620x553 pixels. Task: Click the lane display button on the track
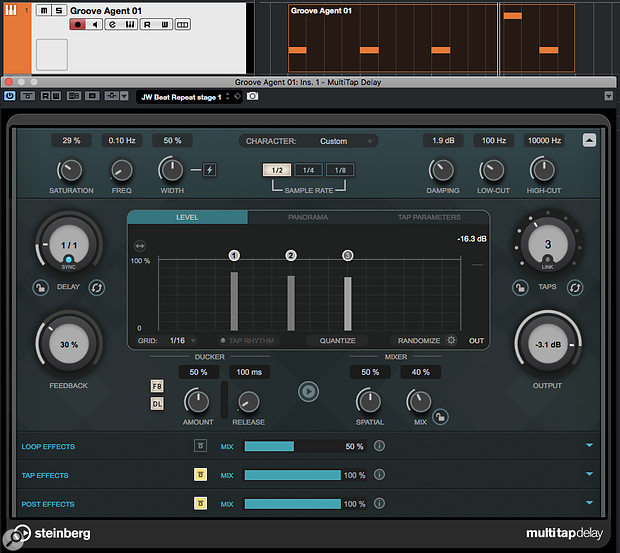(x=182, y=25)
